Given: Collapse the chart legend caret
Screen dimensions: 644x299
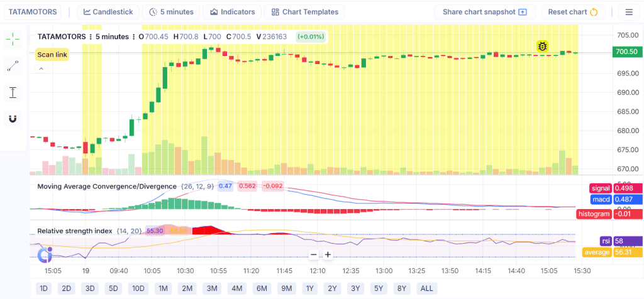Looking at the screenshot, I should 41,69.
